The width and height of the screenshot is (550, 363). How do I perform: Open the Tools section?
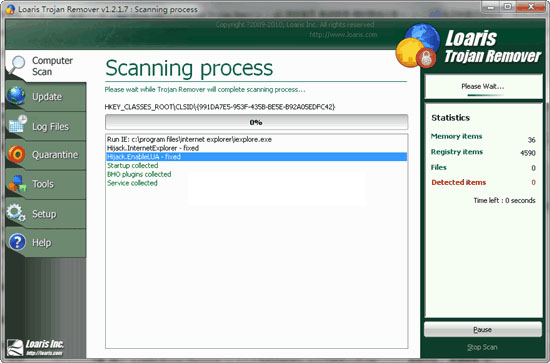(46, 184)
